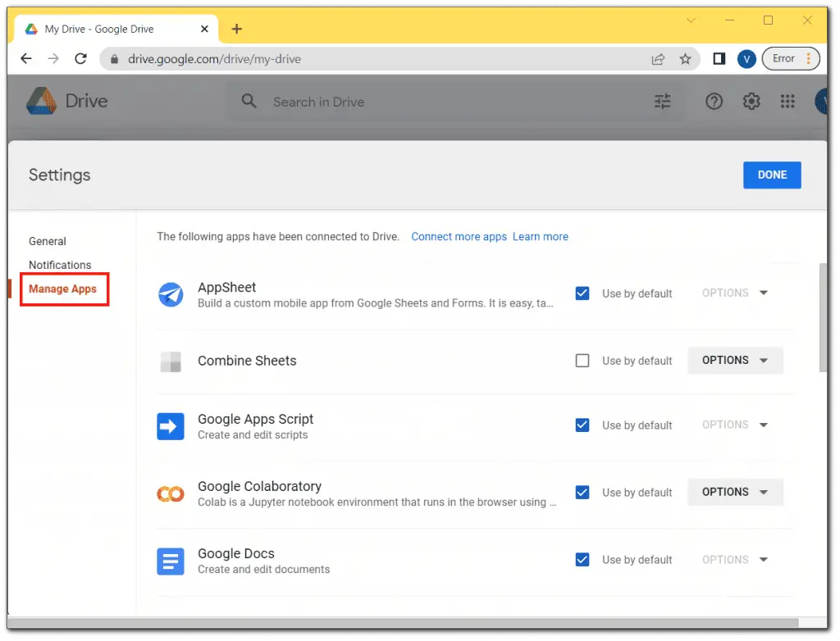Screen dimensions: 840x641
Task: Uncheck Use by default for Google Docs
Action: 582,560
